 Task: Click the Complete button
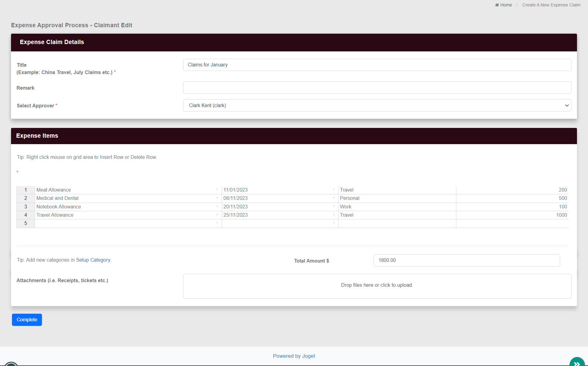tap(27, 319)
